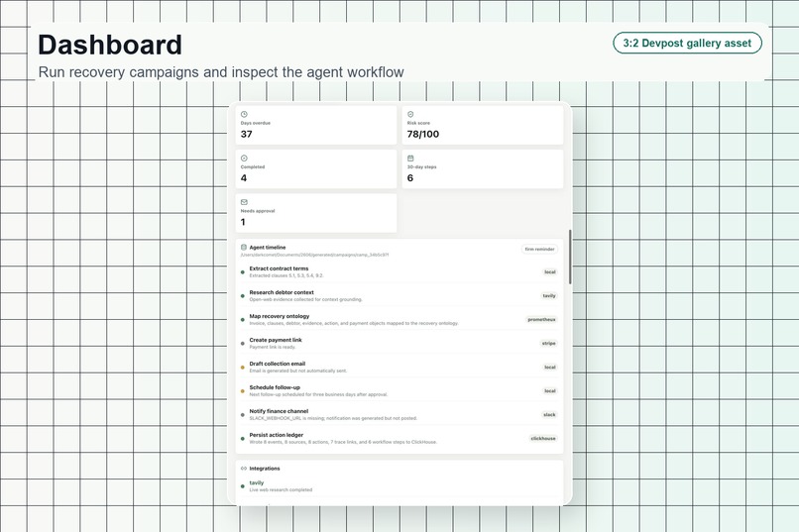Click the dashboard panel's vertical scrollbar
Viewport: 799px width, 532px height.
click(570, 258)
